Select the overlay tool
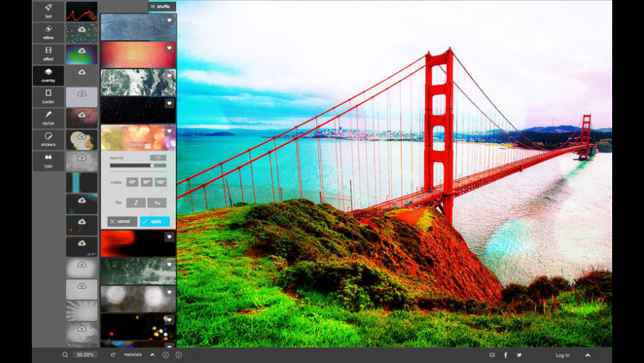The height and width of the screenshot is (363, 644). click(x=48, y=76)
